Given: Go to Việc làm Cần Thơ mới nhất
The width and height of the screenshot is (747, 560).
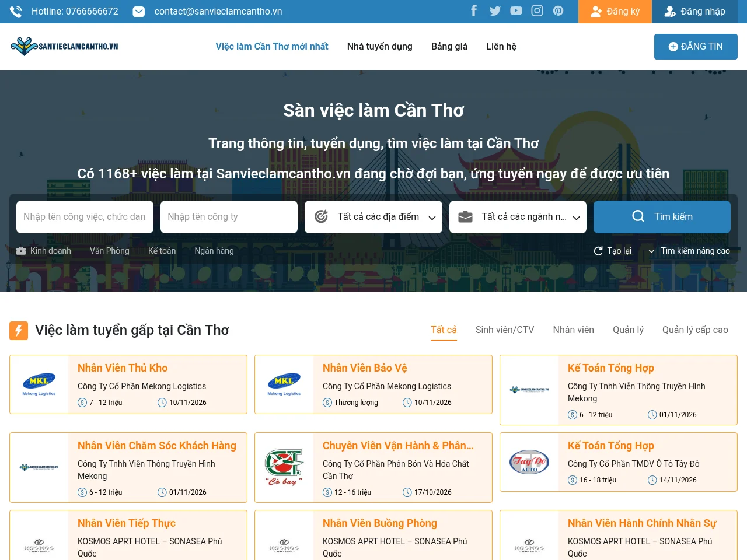Looking at the screenshot, I should click(272, 46).
